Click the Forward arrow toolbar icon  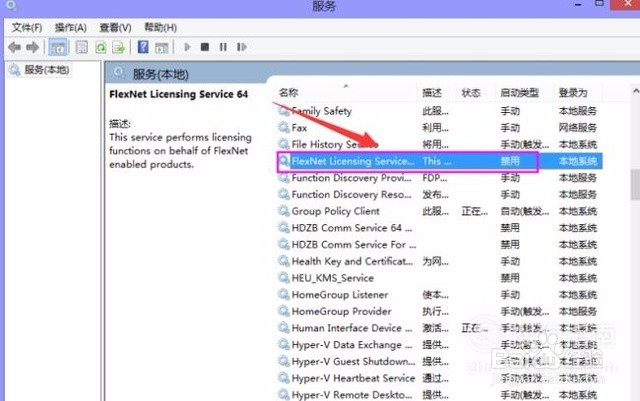point(32,47)
